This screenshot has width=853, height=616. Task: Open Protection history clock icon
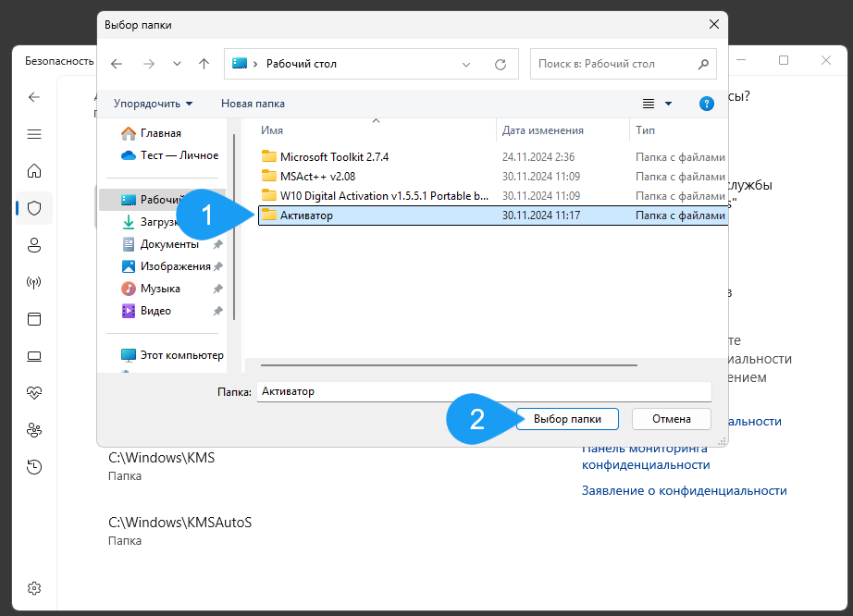[34, 467]
